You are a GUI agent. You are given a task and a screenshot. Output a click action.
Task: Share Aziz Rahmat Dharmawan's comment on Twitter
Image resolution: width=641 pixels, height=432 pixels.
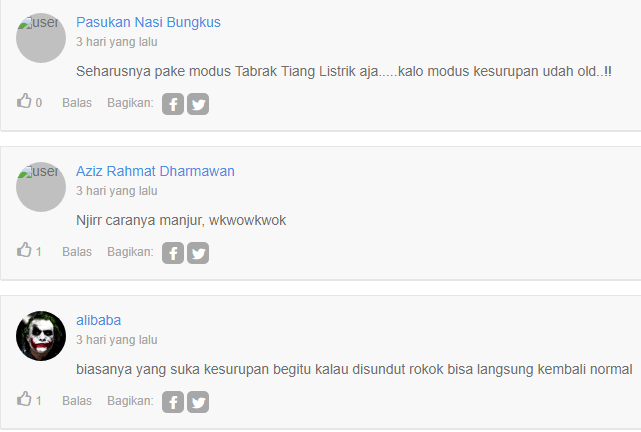click(198, 253)
